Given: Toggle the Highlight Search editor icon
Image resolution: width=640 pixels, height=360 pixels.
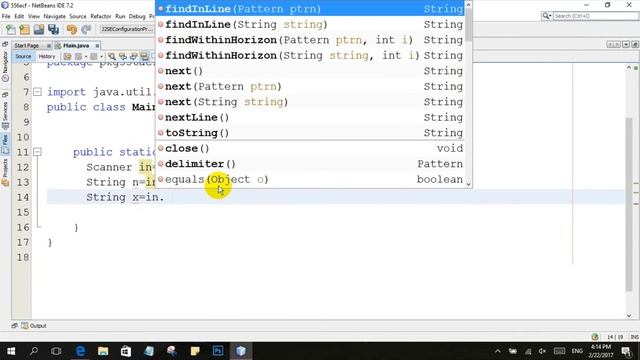Looking at the screenshot, I should pyautogui.click(x=144, y=56).
